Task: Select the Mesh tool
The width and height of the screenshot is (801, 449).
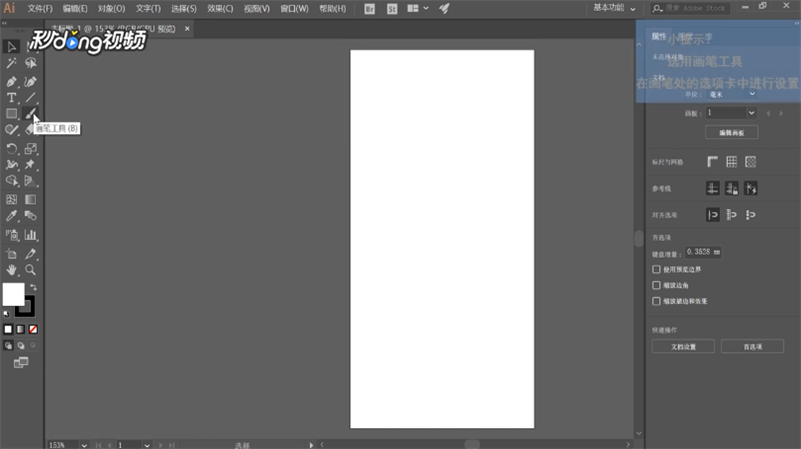Action: [x=11, y=200]
